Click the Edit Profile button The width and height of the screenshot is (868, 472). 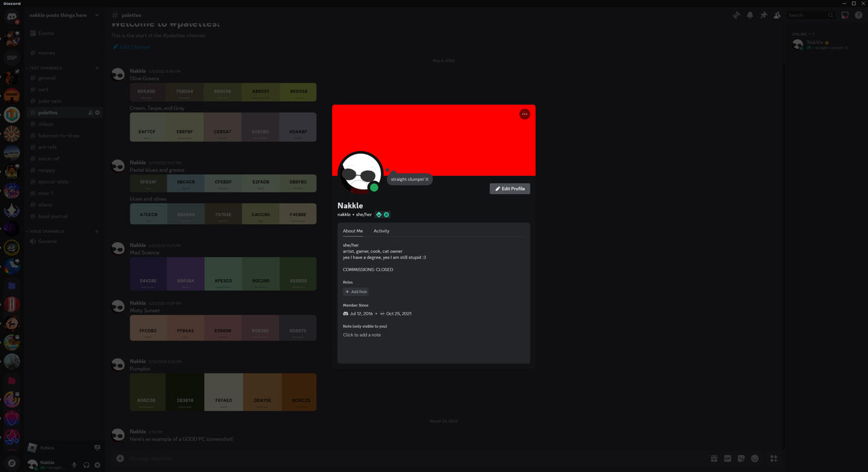tap(509, 189)
